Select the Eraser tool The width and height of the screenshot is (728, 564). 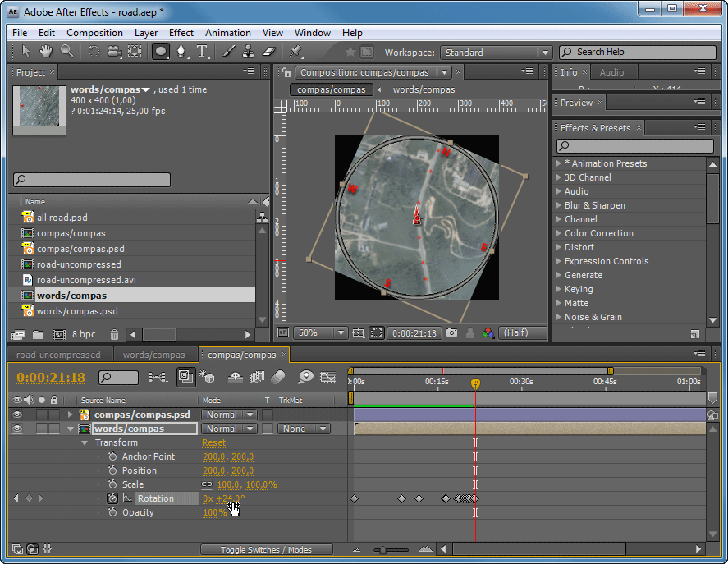click(x=271, y=52)
